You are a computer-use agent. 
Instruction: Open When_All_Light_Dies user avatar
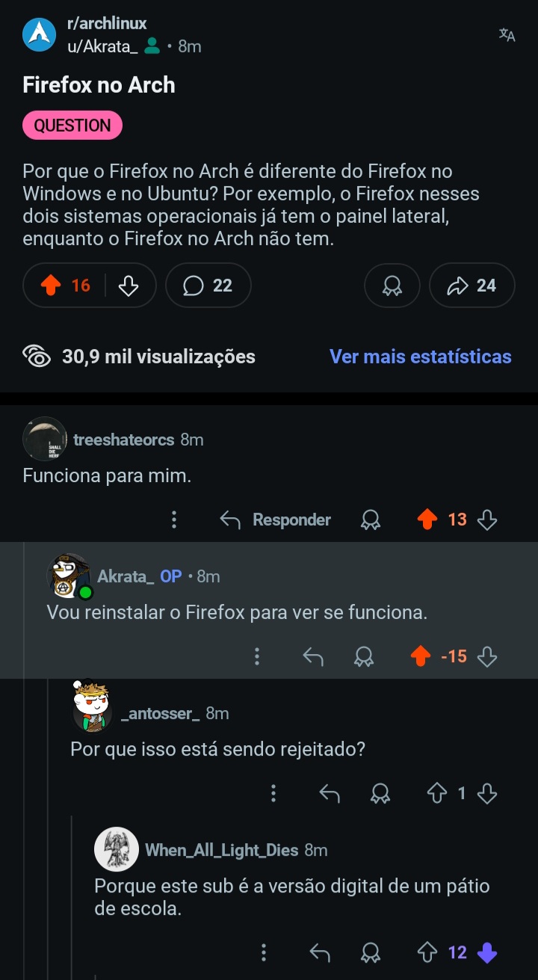coord(117,849)
